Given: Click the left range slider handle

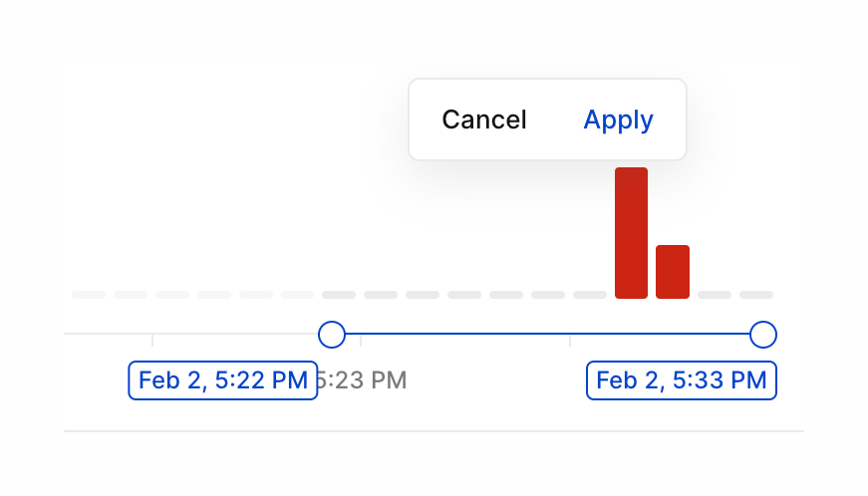Looking at the screenshot, I should [332, 335].
